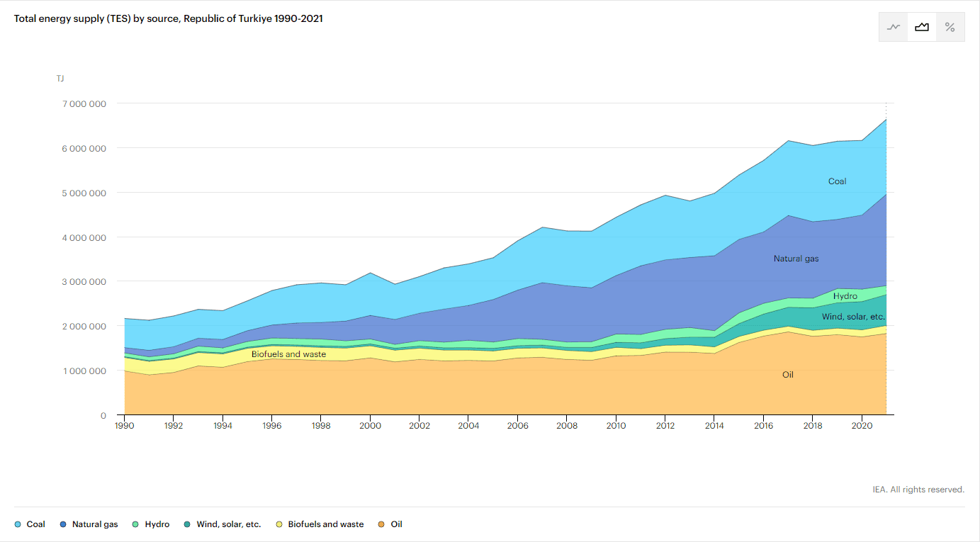Click the Biofuels and waste chart area label
This screenshot has height=542, width=980.
coord(288,354)
